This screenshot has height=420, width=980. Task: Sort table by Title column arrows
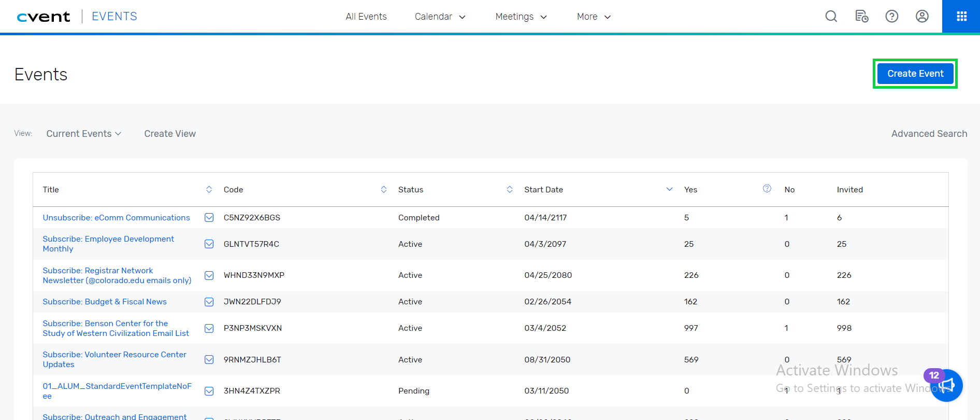tap(209, 189)
